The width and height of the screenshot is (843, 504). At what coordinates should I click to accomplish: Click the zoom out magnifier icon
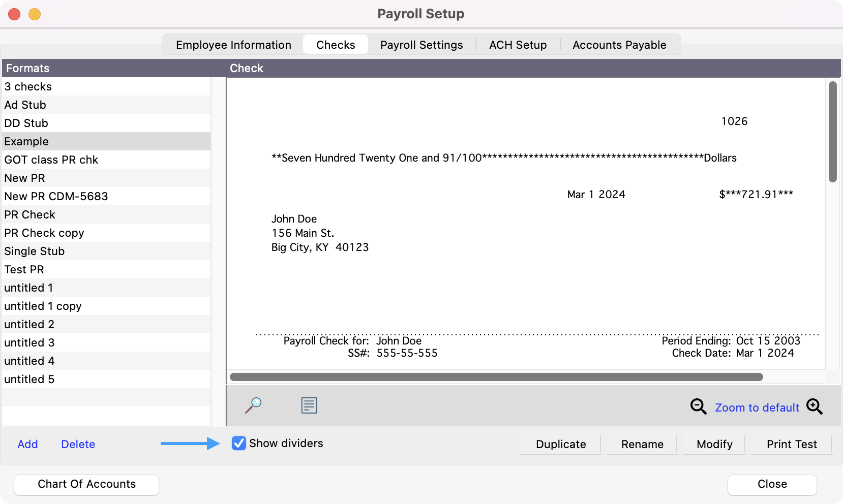[698, 406]
